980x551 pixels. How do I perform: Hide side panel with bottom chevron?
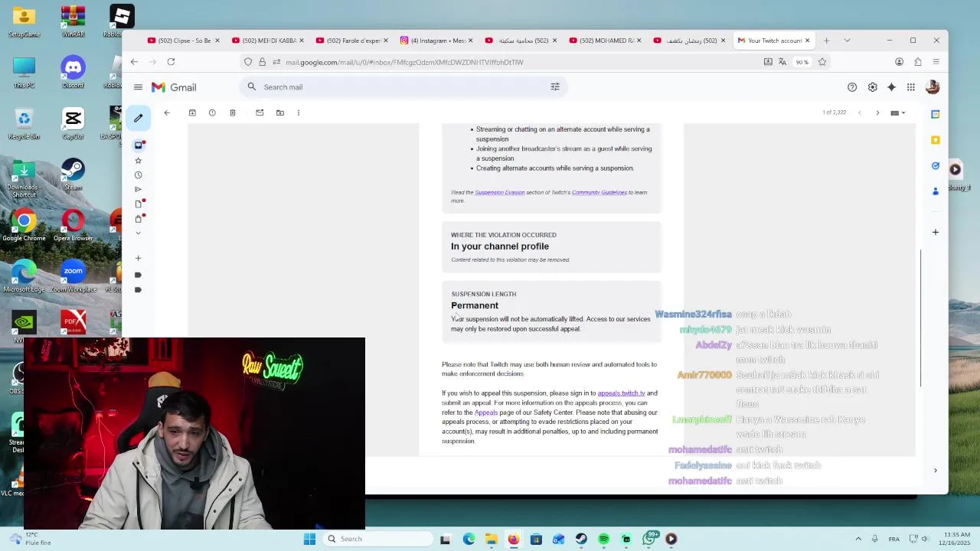(x=936, y=471)
